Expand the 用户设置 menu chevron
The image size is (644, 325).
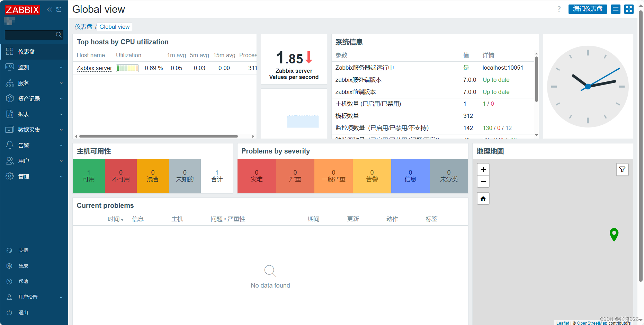(61, 297)
